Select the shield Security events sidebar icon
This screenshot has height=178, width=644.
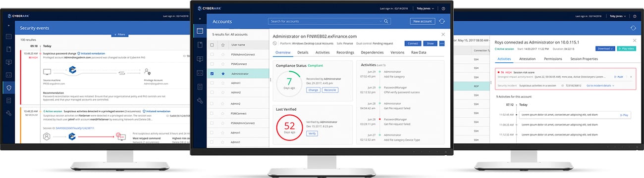pyautogui.click(x=8, y=88)
